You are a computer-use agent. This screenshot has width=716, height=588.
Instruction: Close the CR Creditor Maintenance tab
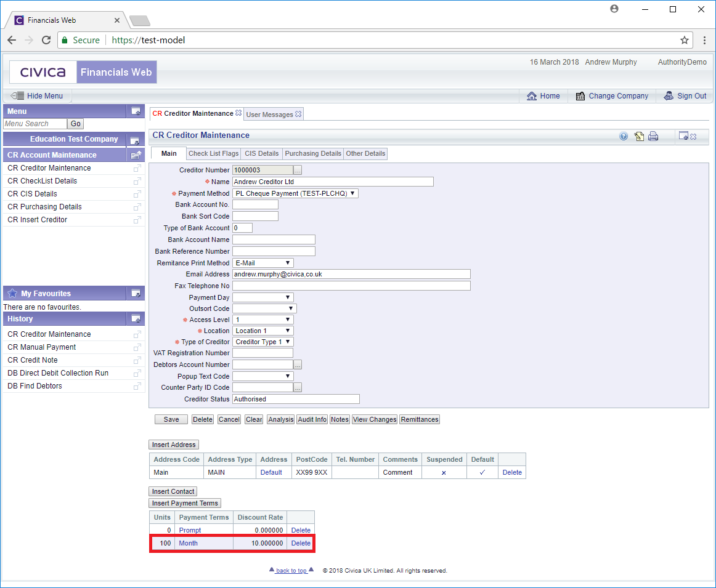point(238,113)
